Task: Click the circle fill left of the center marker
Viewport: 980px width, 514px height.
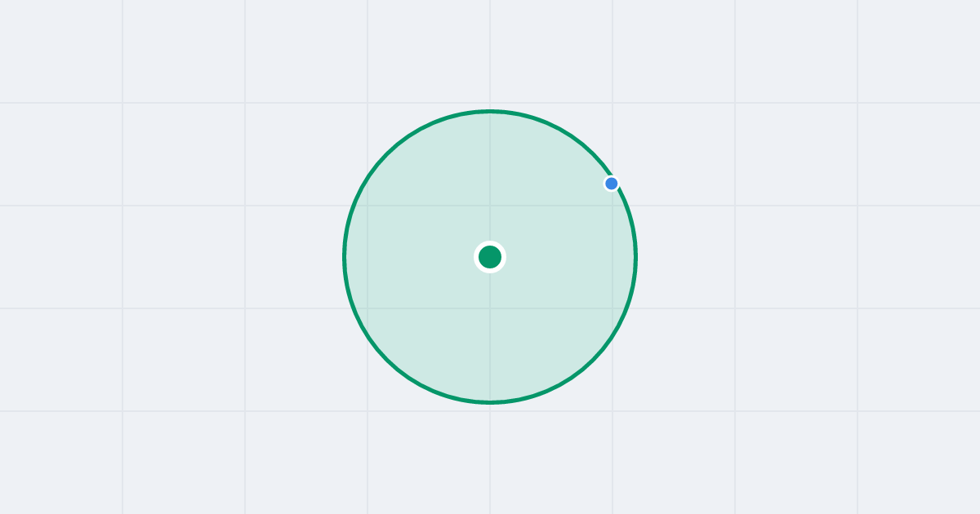Action: [408, 257]
